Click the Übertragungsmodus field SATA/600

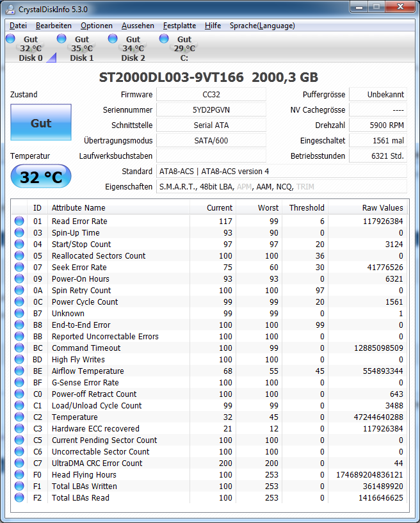pyautogui.click(x=211, y=140)
